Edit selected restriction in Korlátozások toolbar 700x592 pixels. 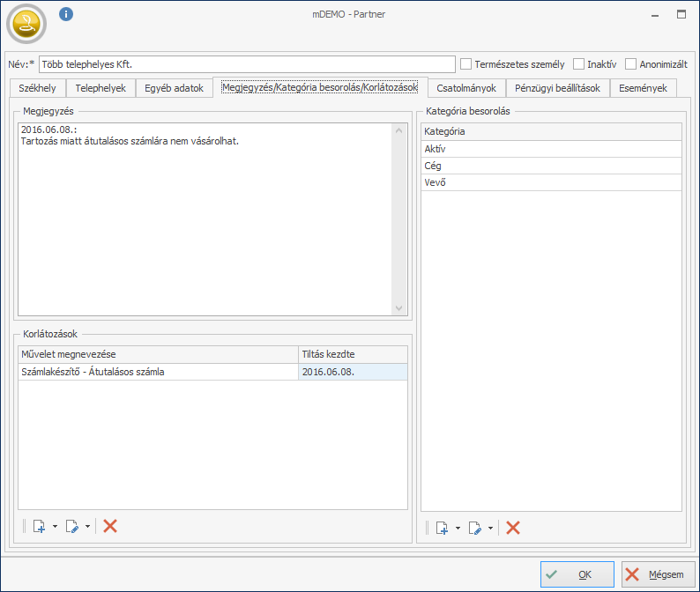(x=72, y=527)
